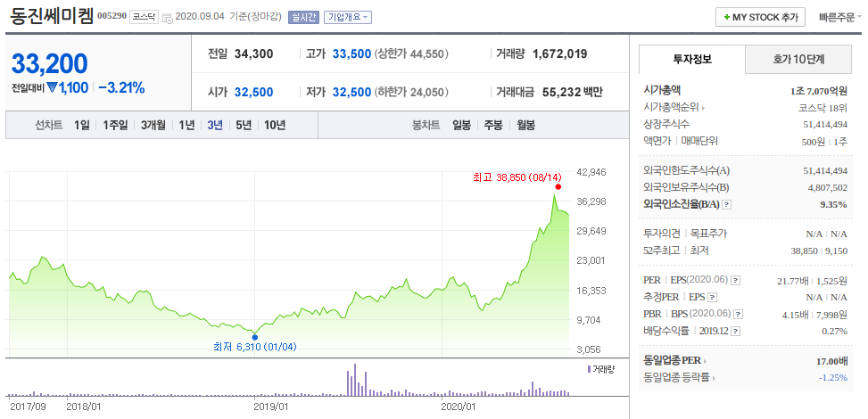Viewport: 868px width, 419px height.
Task: Click the 상장주식수 value 51,414,494
Action: tap(825, 125)
